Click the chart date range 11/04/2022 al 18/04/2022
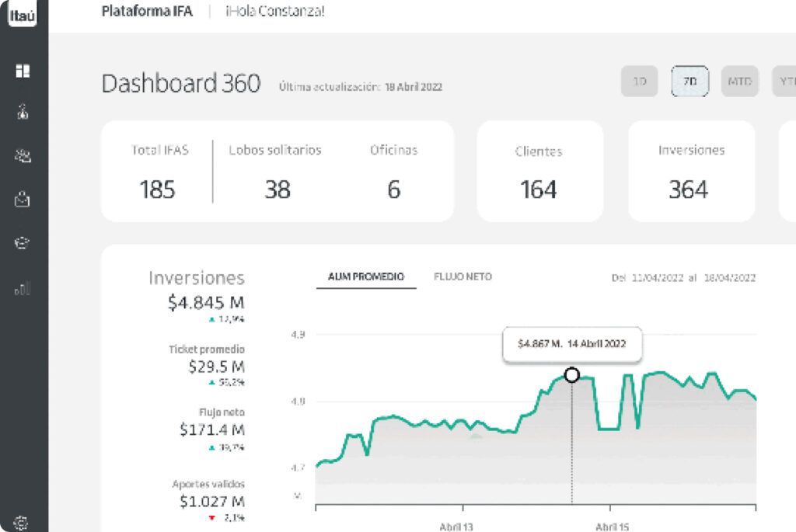Image resolution: width=796 pixels, height=532 pixels. 683,277
